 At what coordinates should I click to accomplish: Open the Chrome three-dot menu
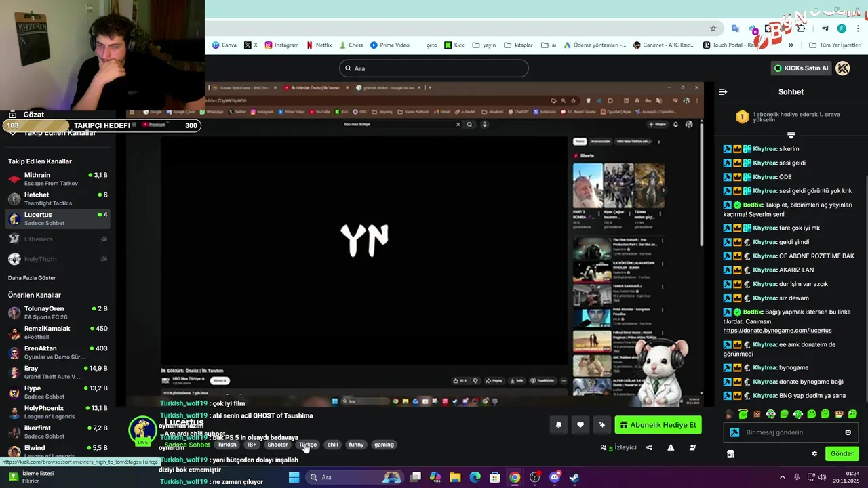[859, 28]
